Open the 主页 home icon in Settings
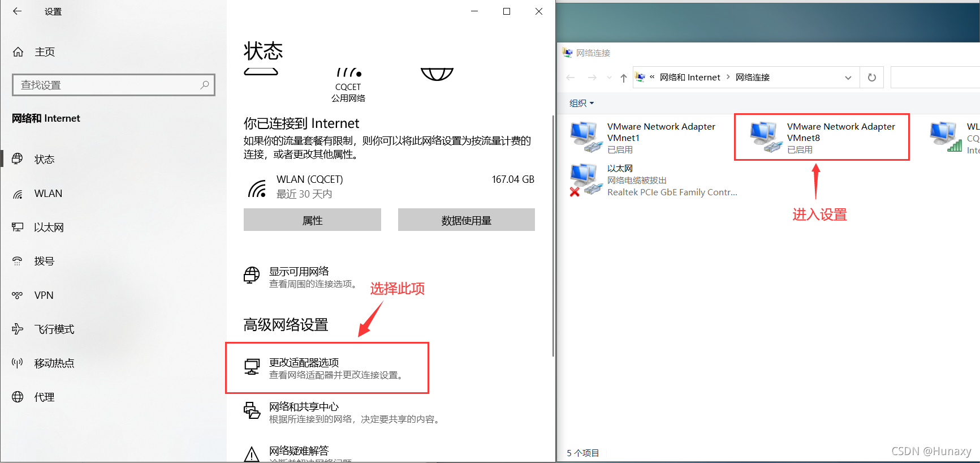 [x=18, y=52]
